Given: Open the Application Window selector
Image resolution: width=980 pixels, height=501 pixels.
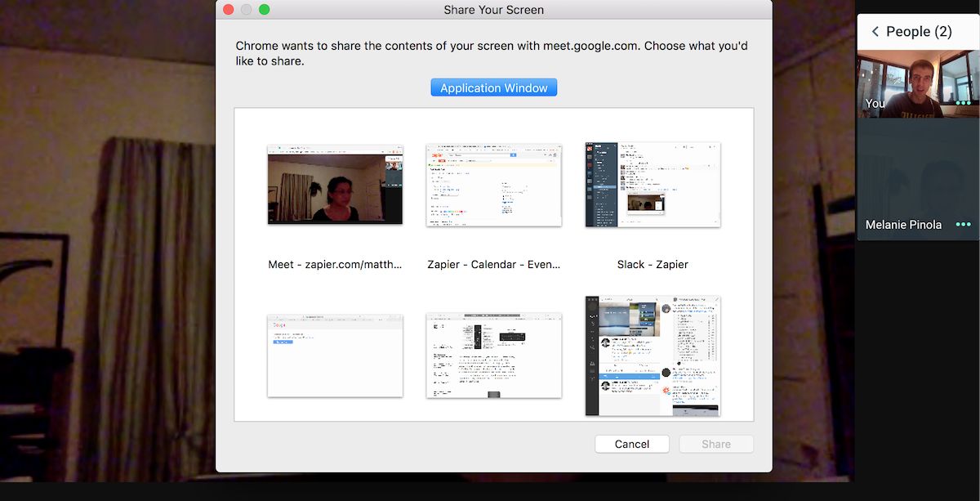Looking at the screenshot, I should (x=493, y=87).
